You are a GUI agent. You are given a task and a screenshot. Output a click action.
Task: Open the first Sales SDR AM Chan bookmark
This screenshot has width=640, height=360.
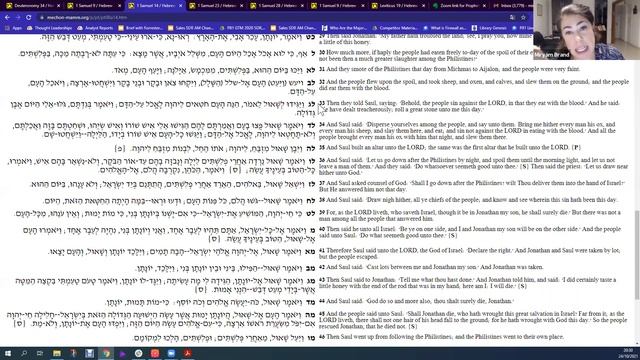190,28
